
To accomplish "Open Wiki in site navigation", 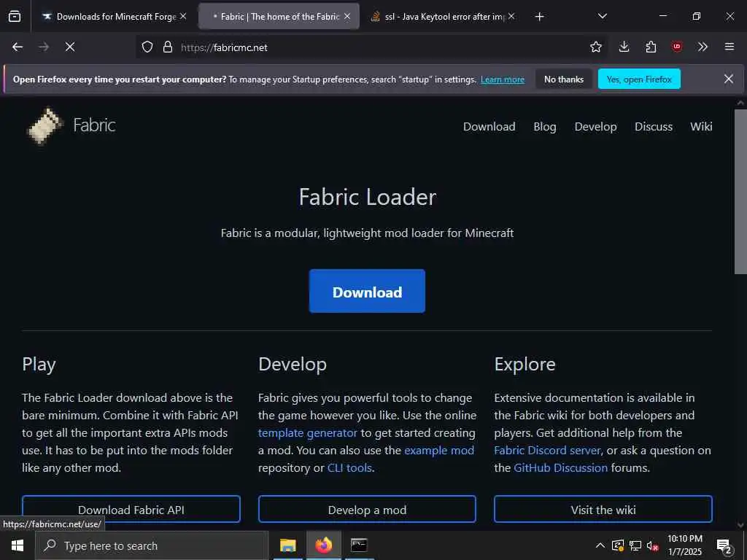I will point(701,127).
